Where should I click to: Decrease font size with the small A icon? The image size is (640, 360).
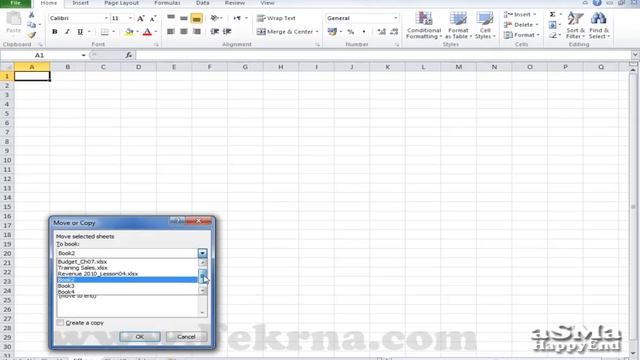[153, 18]
